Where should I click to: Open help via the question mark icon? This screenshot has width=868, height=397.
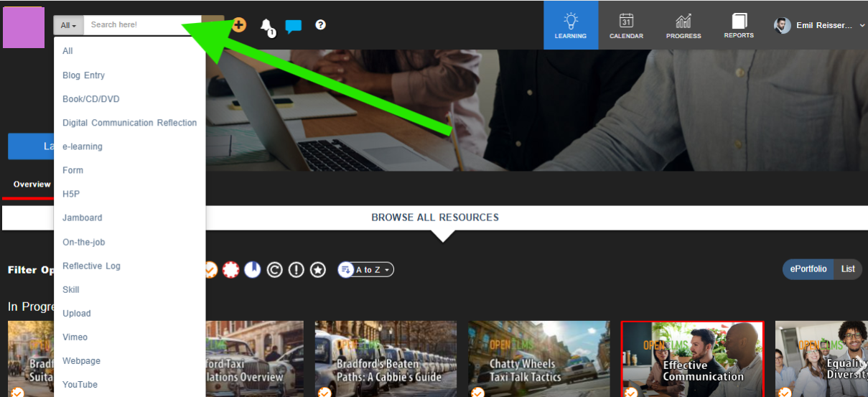tap(321, 25)
